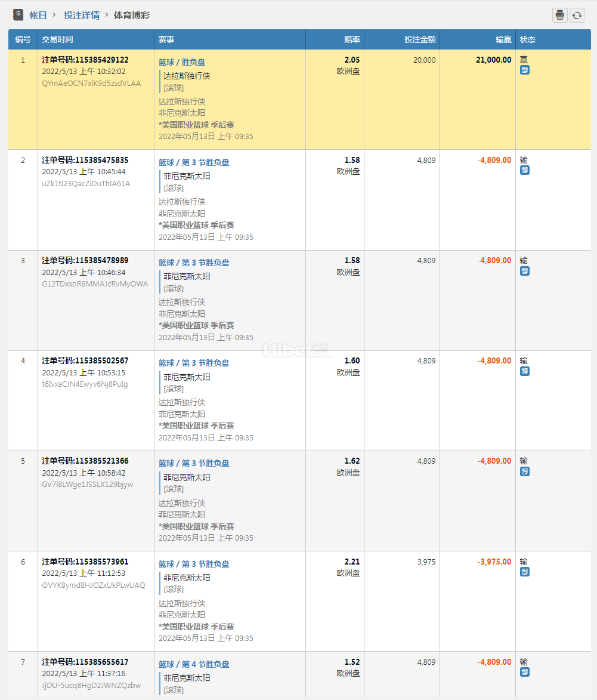The image size is (597, 700).
Task: Go to the 投注详情 breadcrumb
Action: tap(82, 16)
